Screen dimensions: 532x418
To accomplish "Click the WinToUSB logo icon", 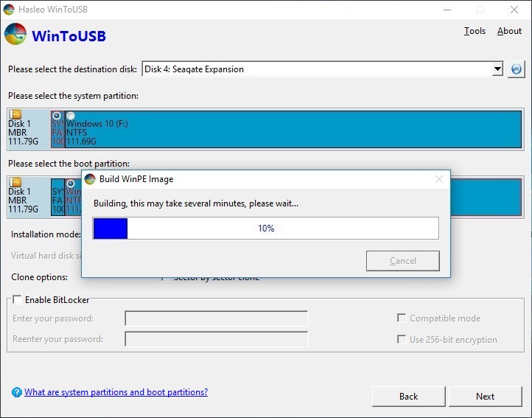I will point(15,34).
